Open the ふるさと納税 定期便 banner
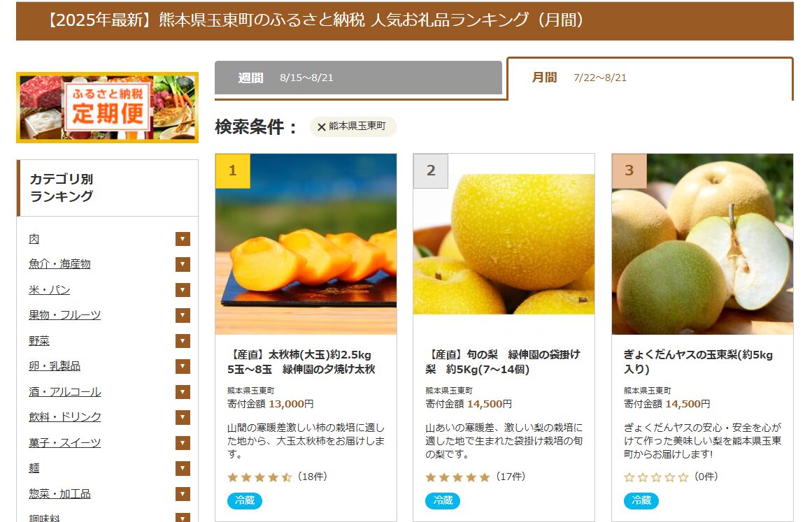Screen dimensions: 812x522 click(x=107, y=108)
